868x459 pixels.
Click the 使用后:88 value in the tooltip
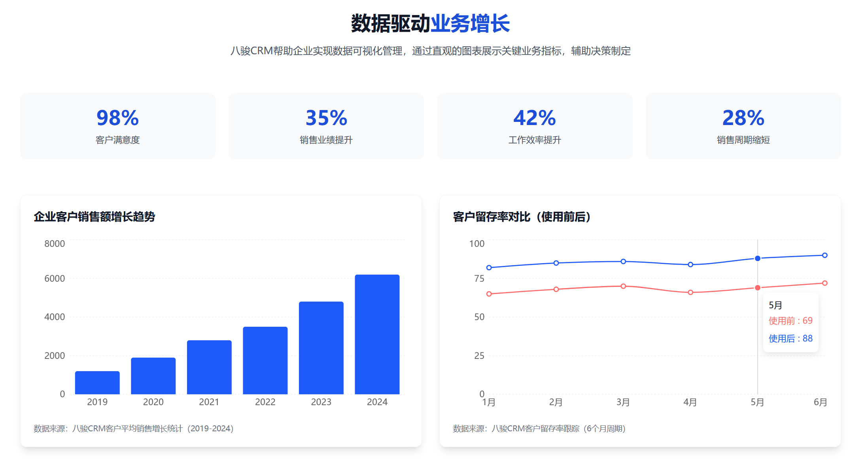[790, 338]
